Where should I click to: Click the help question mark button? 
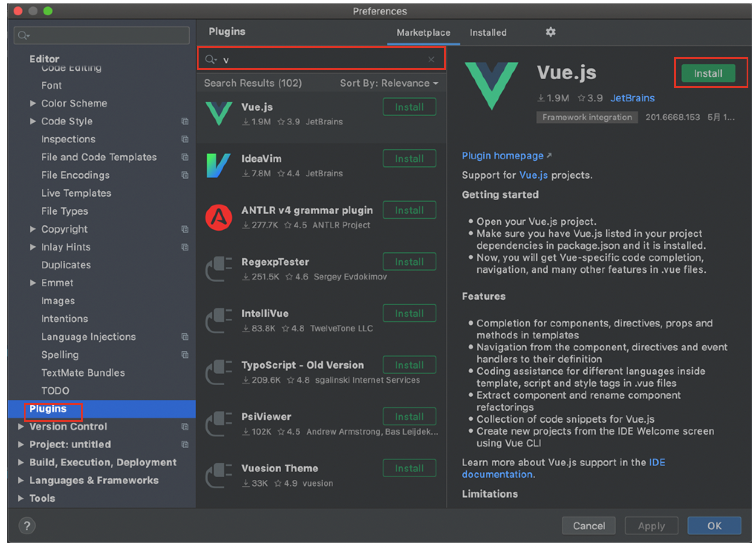tap(27, 525)
